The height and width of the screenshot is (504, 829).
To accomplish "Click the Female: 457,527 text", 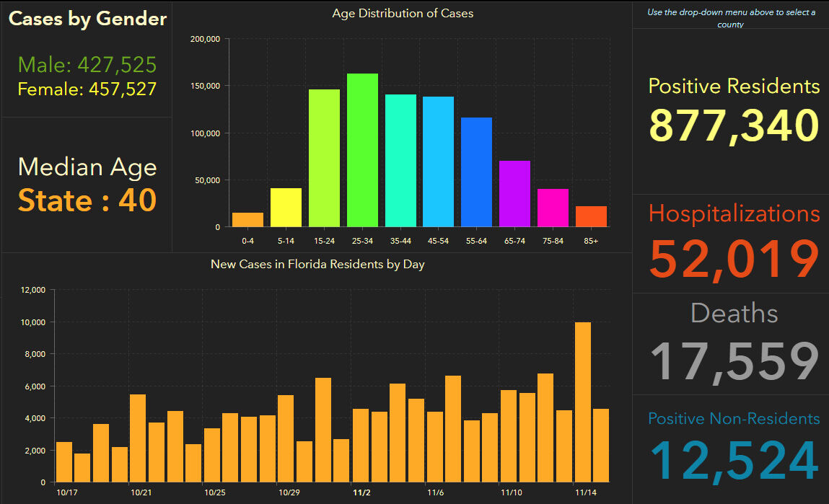I will pos(87,89).
